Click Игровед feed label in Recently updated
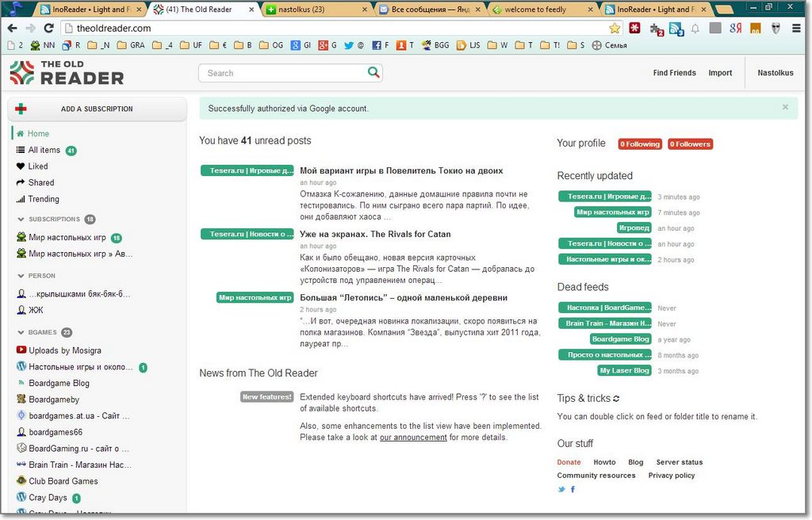The image size is (812, 520). click(x=634, y=227)
